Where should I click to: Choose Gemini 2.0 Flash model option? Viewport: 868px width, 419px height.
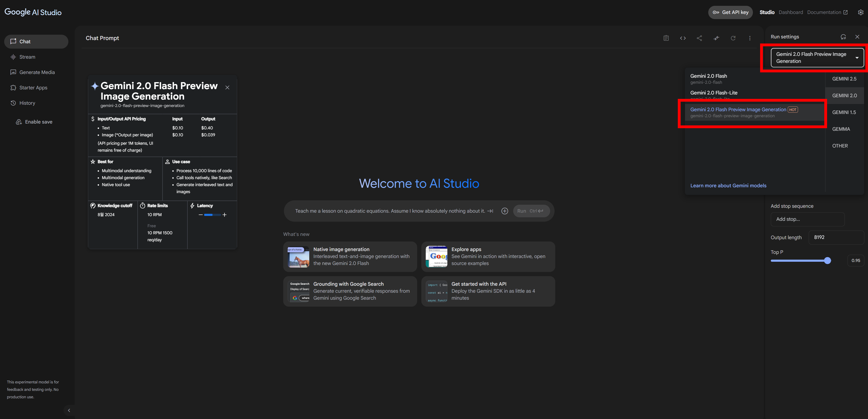coord(708,79)
